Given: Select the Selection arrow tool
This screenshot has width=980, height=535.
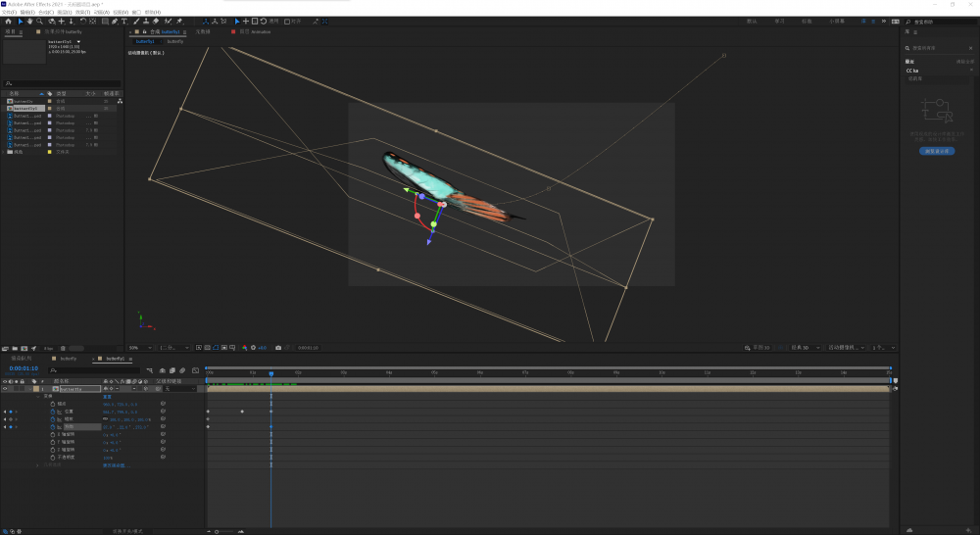Looking at the screenshot, I should coord(20,22).
